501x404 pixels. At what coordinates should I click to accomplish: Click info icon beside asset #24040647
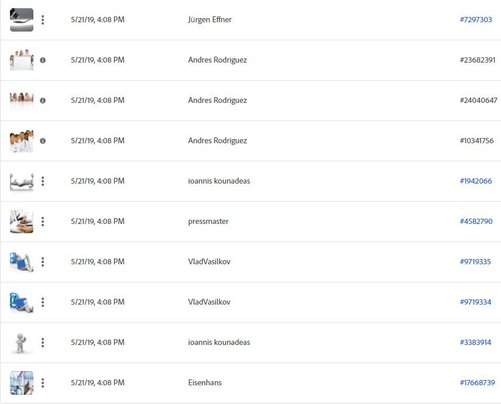tap(43, 101)
